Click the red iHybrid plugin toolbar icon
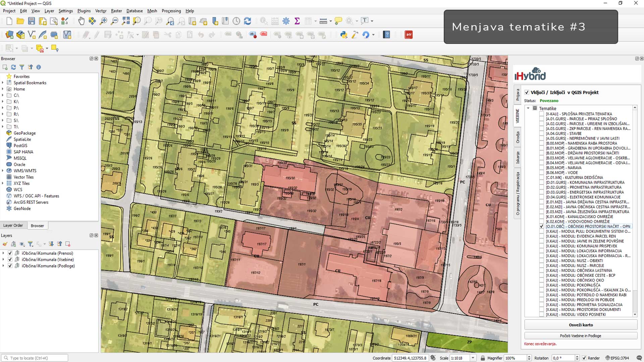Screen dimensions: 644x362 pos(409,35)
